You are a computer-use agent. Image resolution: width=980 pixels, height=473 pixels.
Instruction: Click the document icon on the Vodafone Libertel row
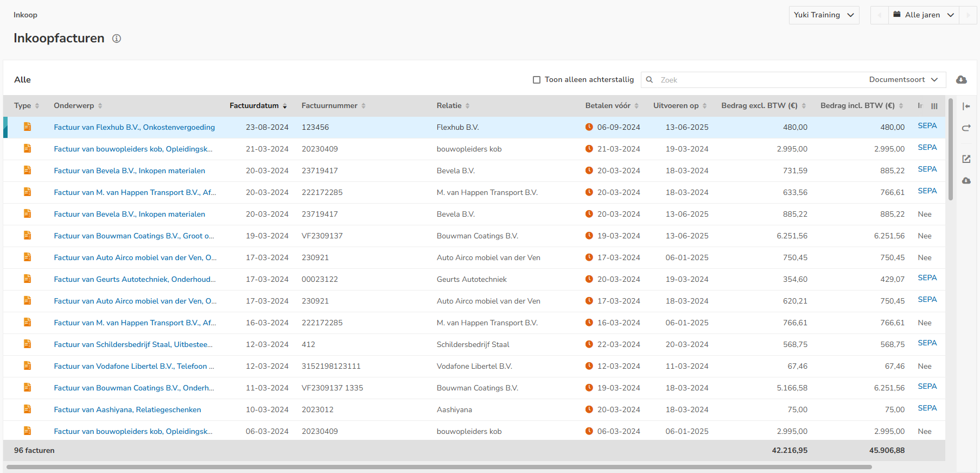pos(27,366)
